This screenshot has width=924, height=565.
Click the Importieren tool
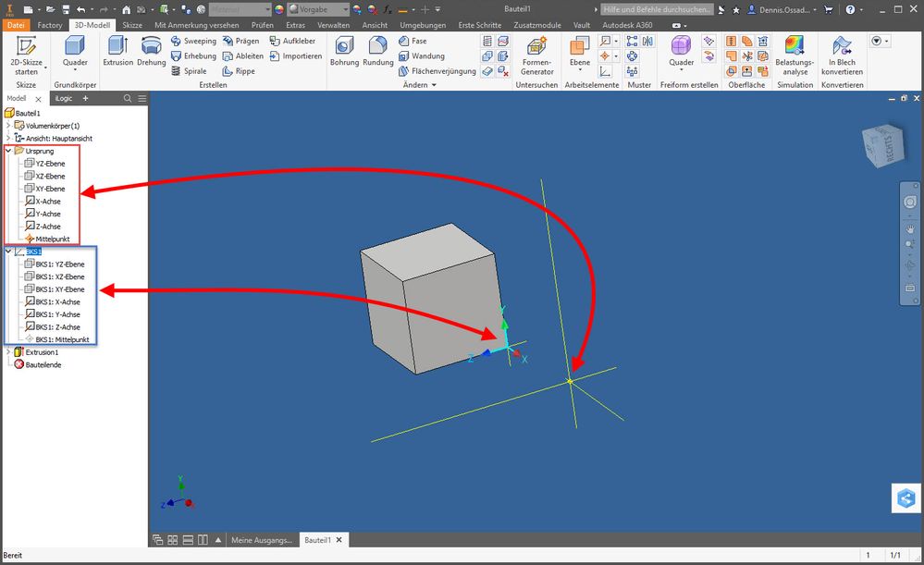[296, 56]
